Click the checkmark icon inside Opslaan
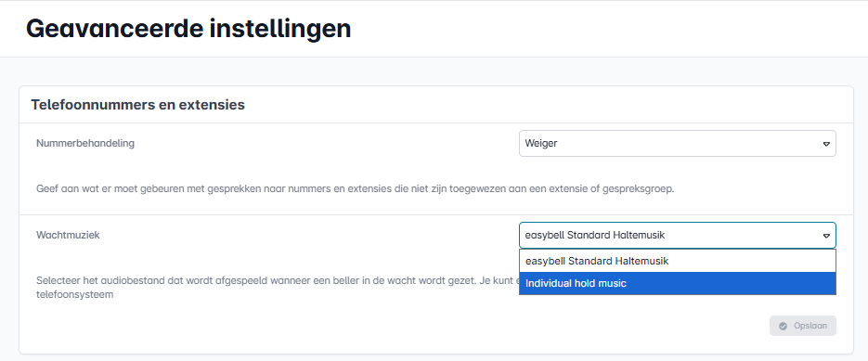Screen dimensions: 868x361 pos(783,326)
